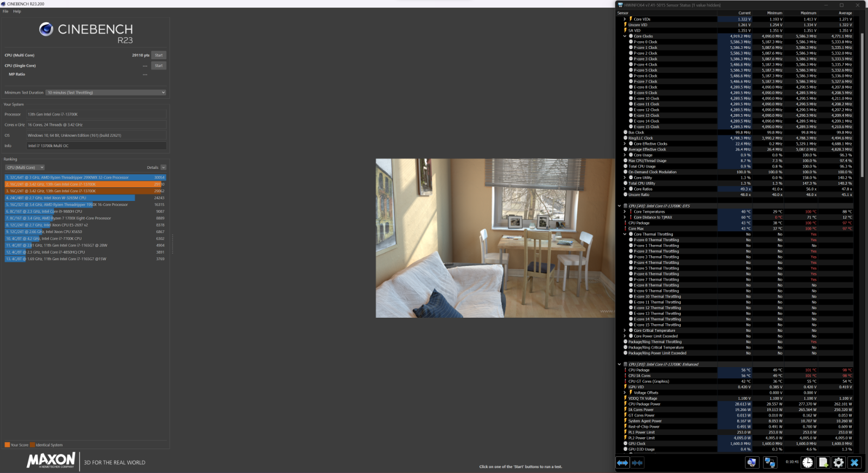Screen dimensions: 868x473
Task: Open HWiNFO remote network monitors icon
Action: pyautogui.click(x=770, y=462)
